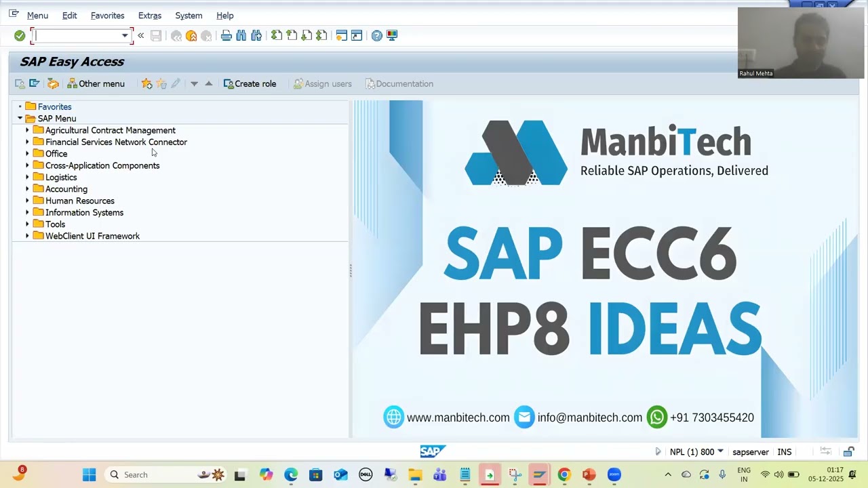The width and height of the screenshot is (868, 488).
Task: Click the status bar message expand triangle
Action: (658, 451)
